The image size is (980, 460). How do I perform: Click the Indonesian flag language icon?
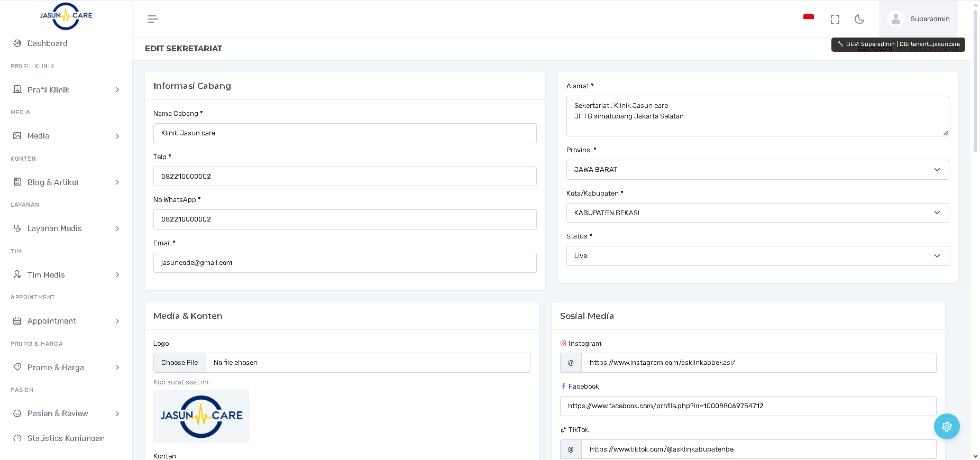coord(808,17)
